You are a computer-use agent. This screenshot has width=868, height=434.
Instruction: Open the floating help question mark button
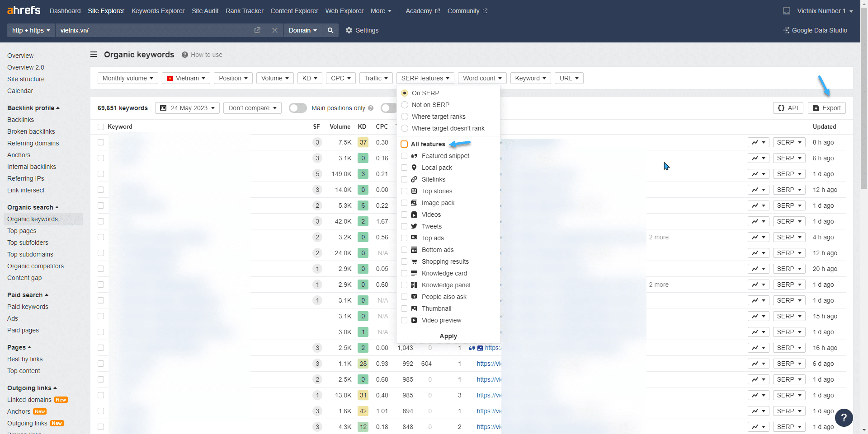click(x=844, y=418)
